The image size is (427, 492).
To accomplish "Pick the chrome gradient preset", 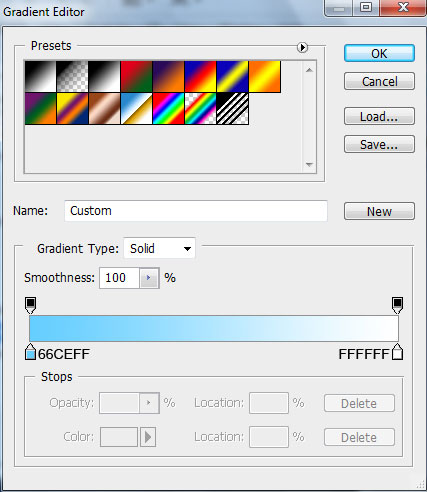I will click(x=136, y=109).
